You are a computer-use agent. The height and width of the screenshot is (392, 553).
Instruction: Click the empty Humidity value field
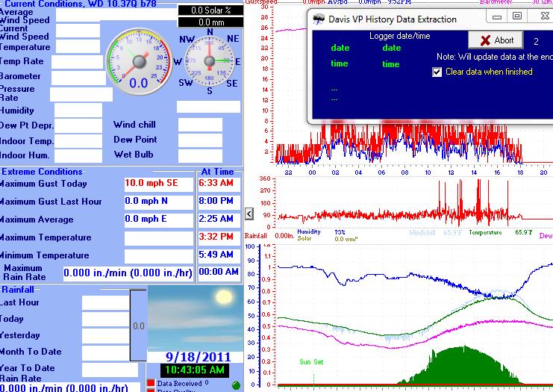click(78, 111)
